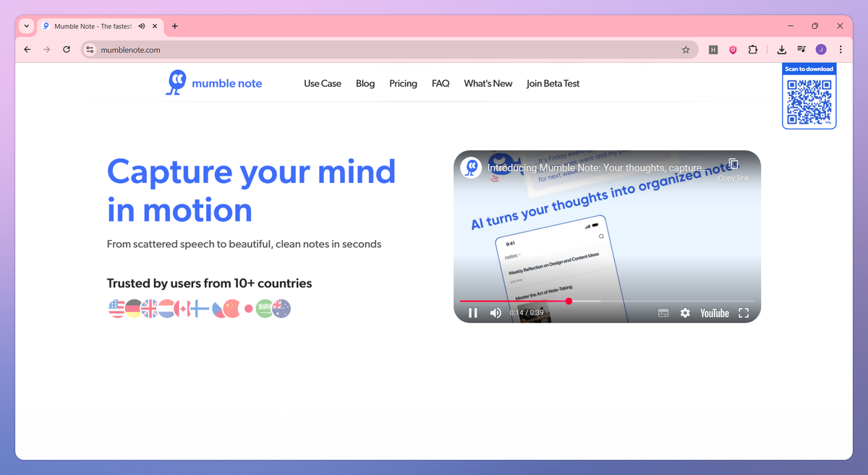Mute tab via audio speaker icon on tab
This screenshot has width=868, height=475.
point(142,26)
